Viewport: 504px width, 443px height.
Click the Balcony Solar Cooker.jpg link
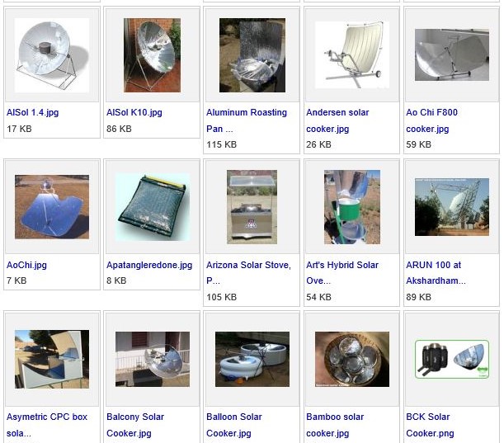135,425
